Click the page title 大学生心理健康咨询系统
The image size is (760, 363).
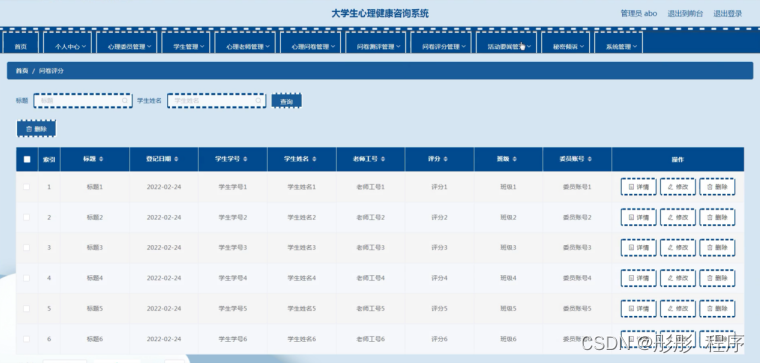pos(380,14)
